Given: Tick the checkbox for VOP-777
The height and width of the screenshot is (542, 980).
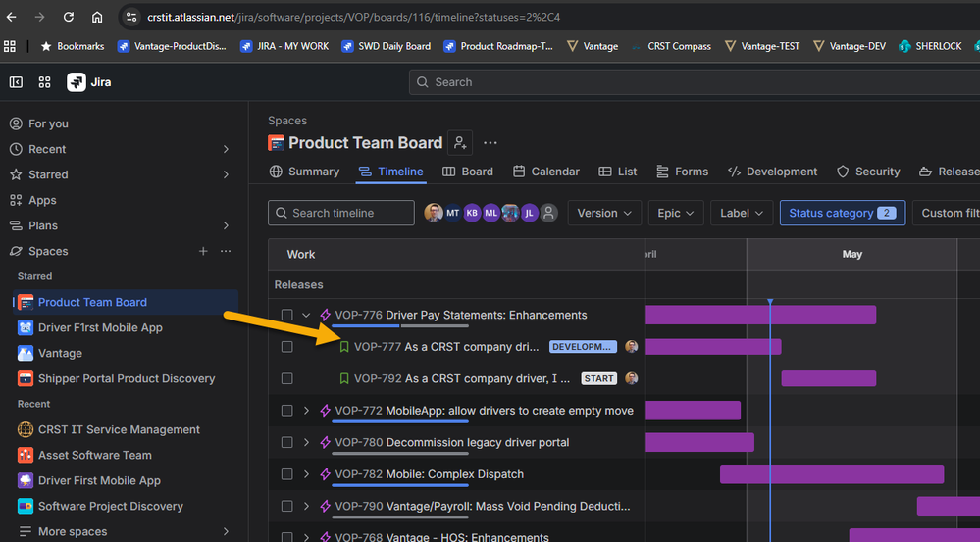Looking at the screenshot, I should pyautogui.click(x=286, y=347).
